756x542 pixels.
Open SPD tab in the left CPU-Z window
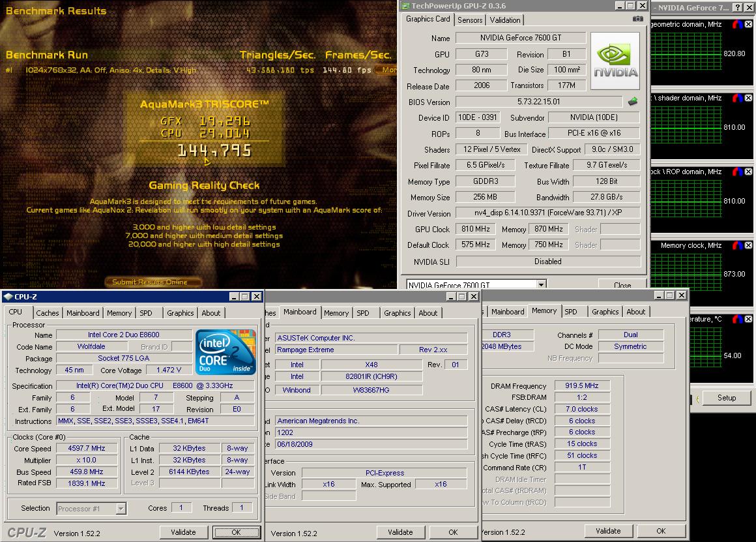[146, 313]
